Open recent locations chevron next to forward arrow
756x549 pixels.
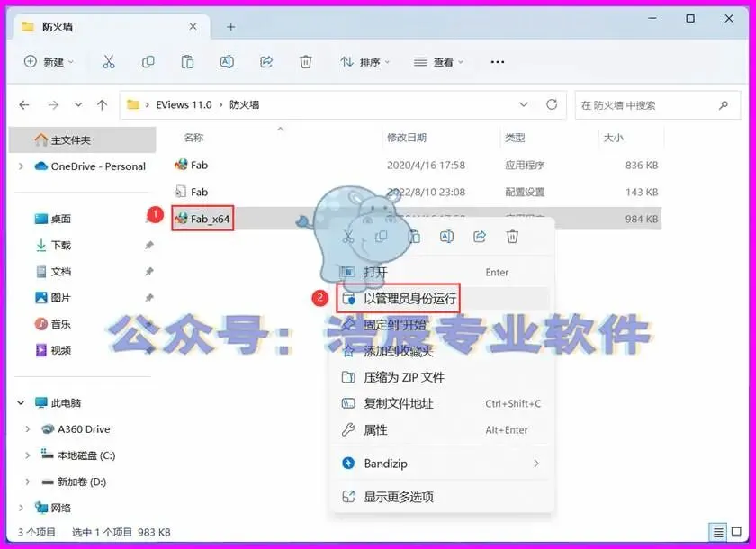coord(78,104)
